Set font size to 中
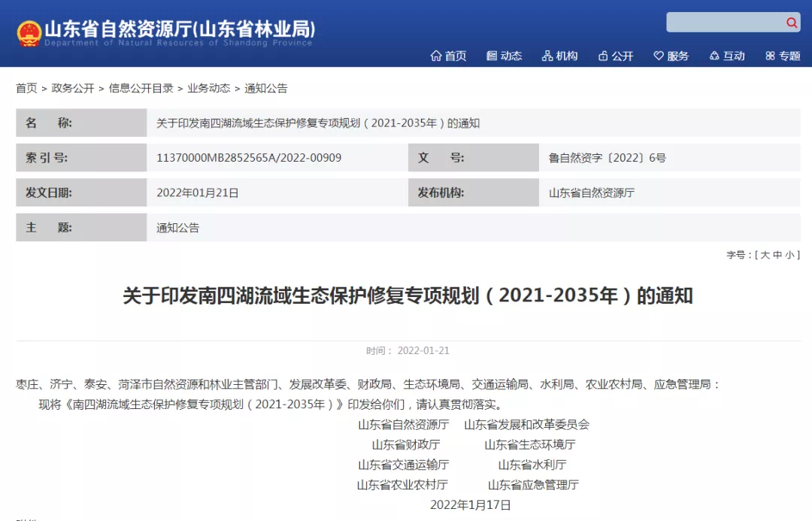 [777, 255]
